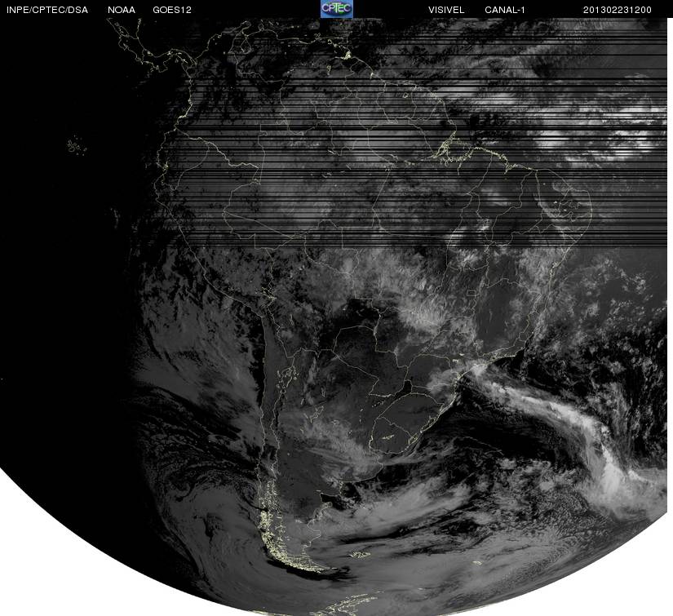Click the INPE/CPTEC/DSA header text
Image resolution: width=673 pixels, height=616 pixels.
point(47,10)
